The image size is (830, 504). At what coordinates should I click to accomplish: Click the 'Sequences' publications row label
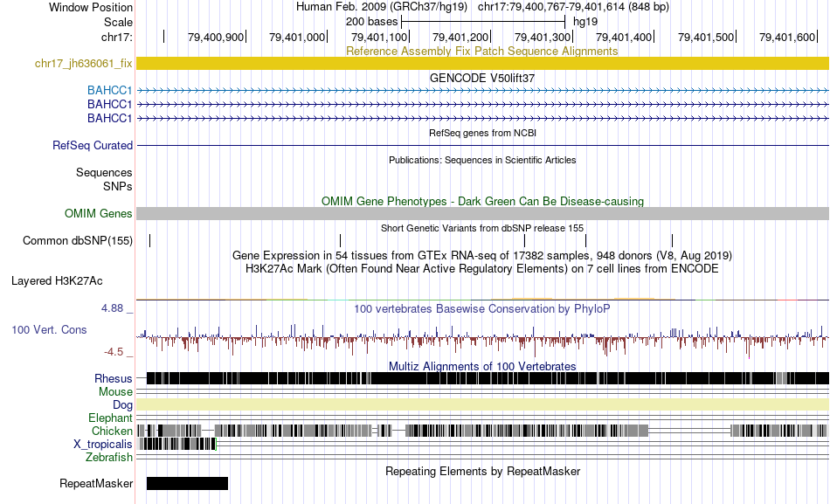pyautogui.click(x=104, y=173)
